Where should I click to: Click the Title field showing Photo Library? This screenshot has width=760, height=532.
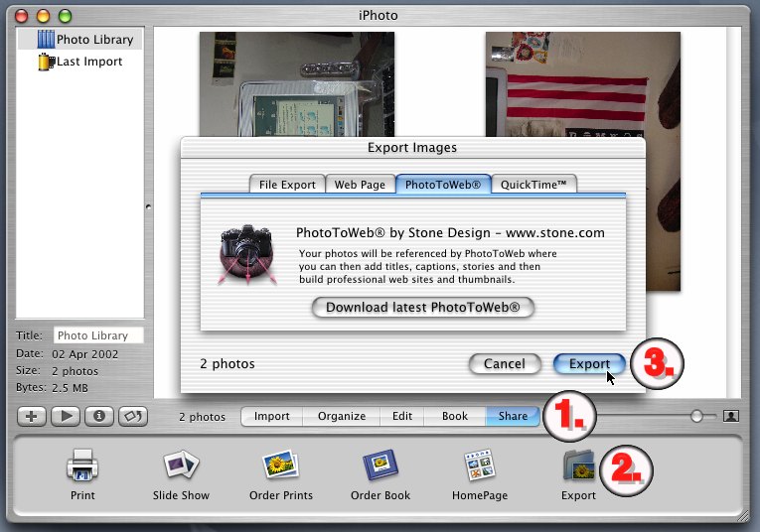98,335
